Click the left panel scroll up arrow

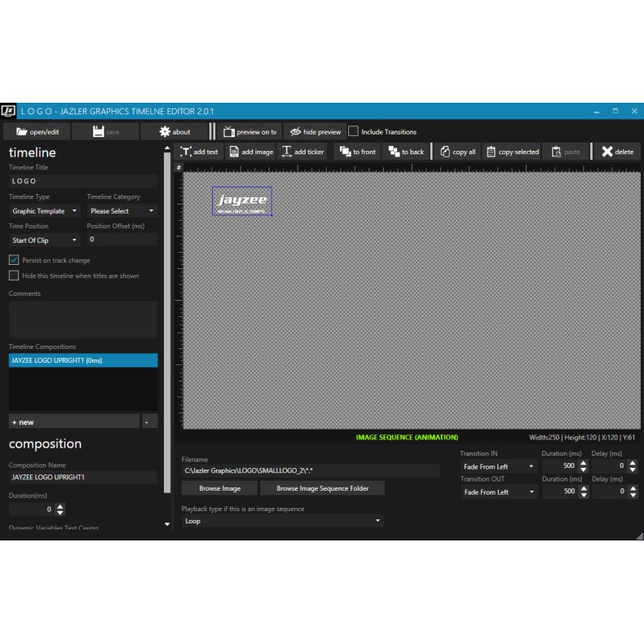click(167, 148)
